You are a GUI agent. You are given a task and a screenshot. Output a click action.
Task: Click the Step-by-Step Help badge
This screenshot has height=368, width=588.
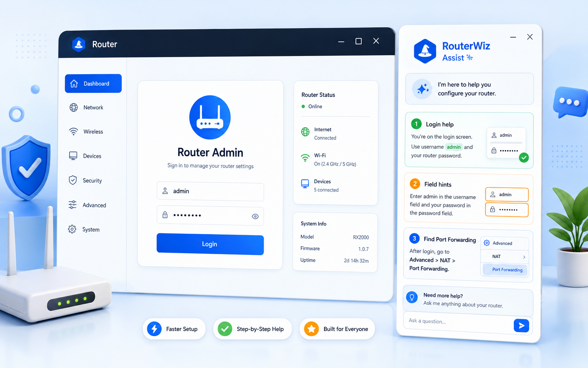point(252,329)
